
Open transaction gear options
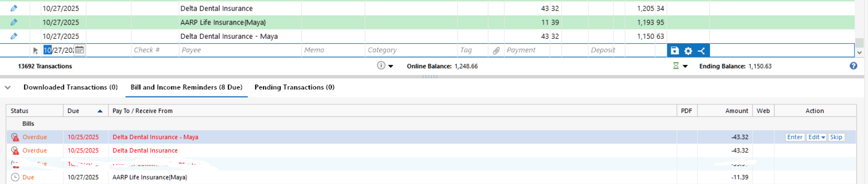point(688,51)
